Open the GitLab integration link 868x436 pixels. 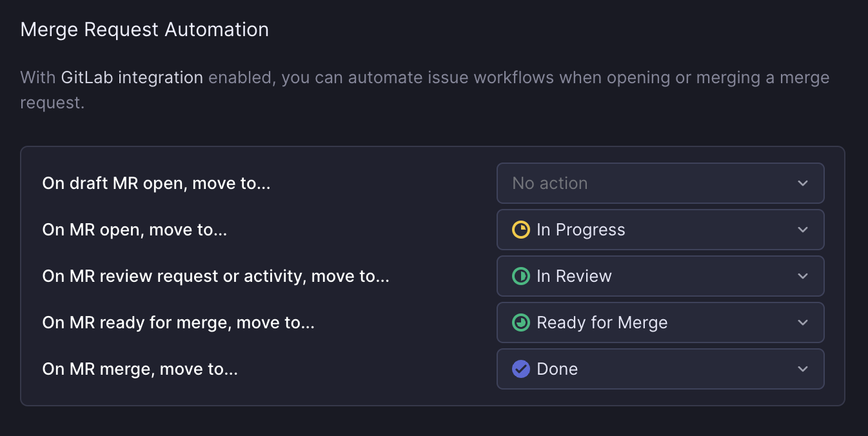(131, 77)
